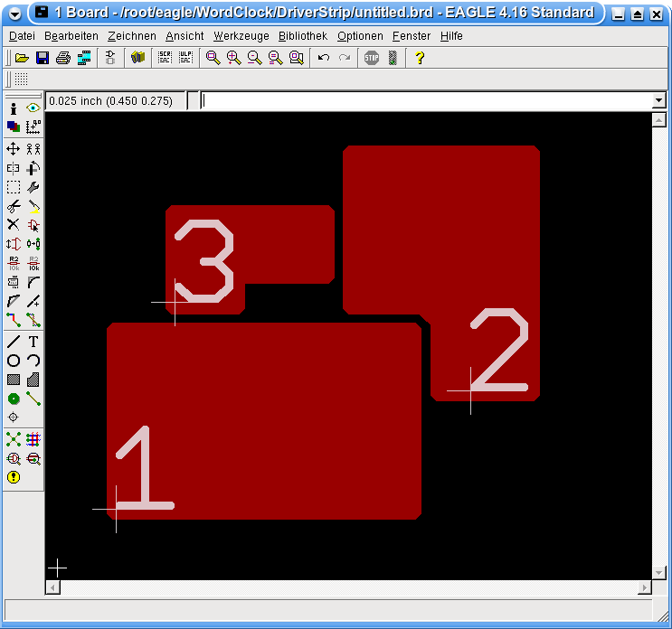Open grid settings with dotted grid icon
Screen dimensions: 672x629
[x=21, y=80]
